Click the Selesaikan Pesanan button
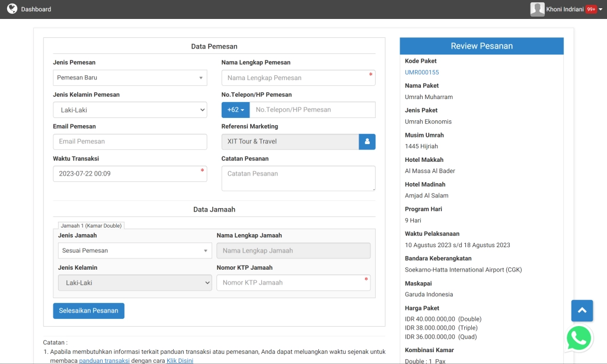 pyautogui.click(x=88, y=311)
